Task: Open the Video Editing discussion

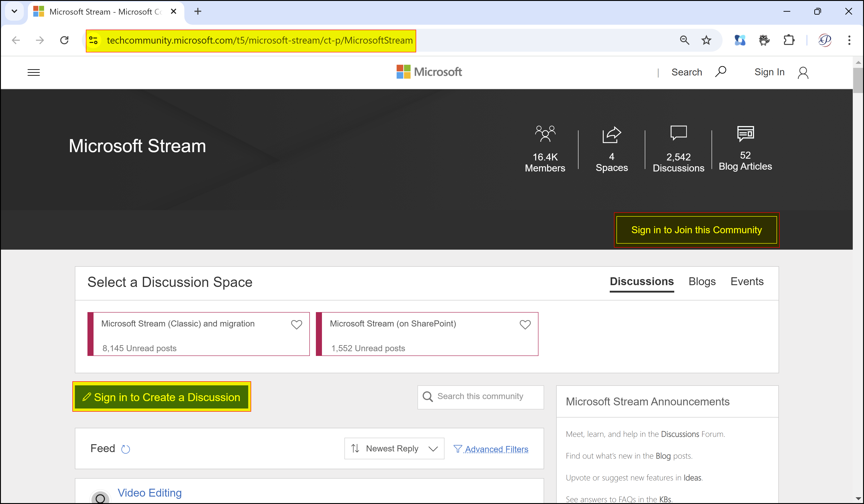Action: coord(150,493)
